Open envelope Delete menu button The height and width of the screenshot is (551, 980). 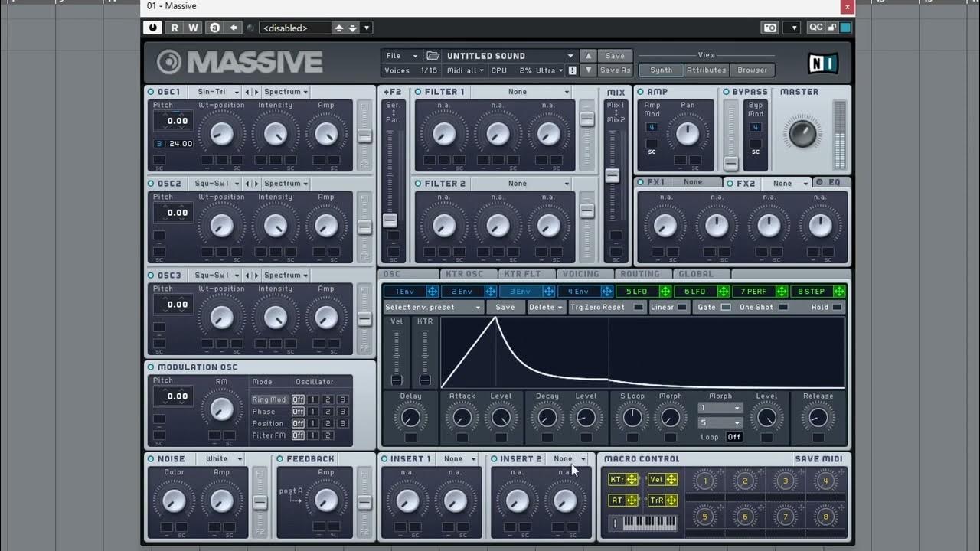(546, 308)
